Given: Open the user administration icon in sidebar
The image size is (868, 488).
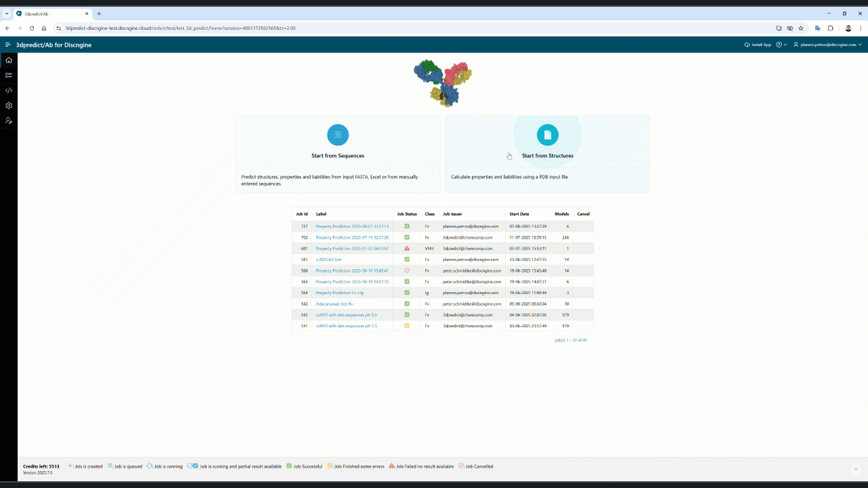Looking at the screenshot, I should [x=9, y=121].
